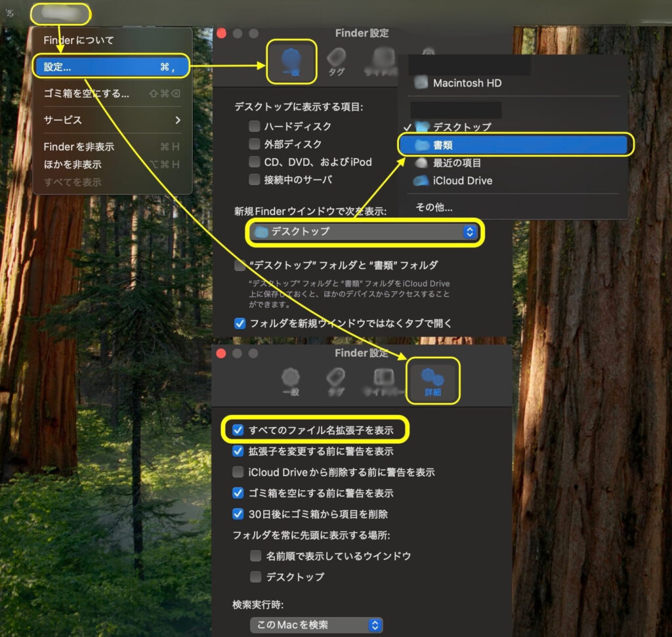This screenshot has width=672, height=637.
Task: Open the このMacを検索 dropdown
Action: (316, 625)
